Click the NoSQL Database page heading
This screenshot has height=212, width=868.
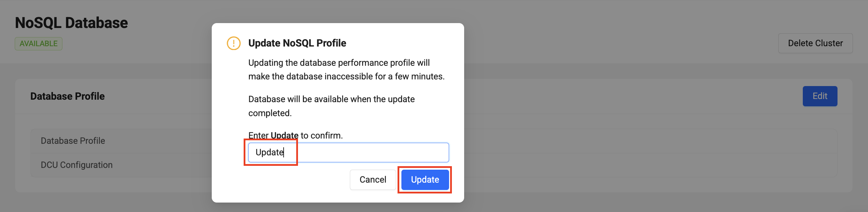[71, 22]
